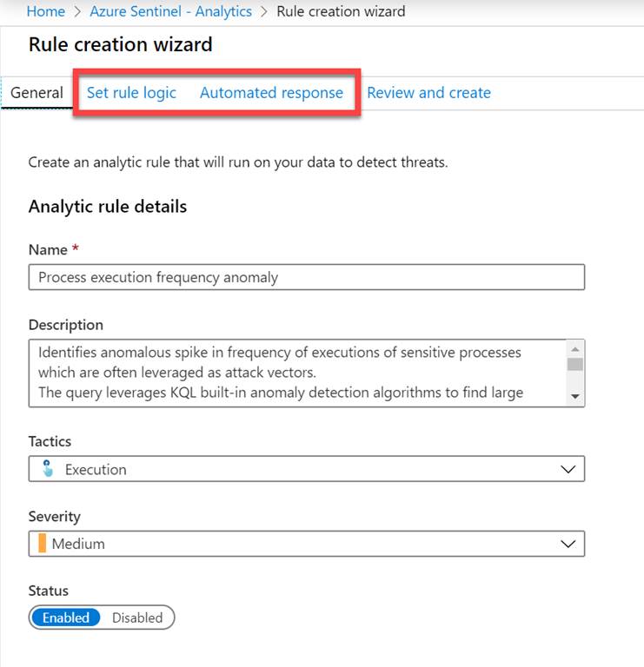The height and width of the screenshot is (667, 644).
Task: Expand the Severity dropdown arrow
Action: click(x=568, y=544)
